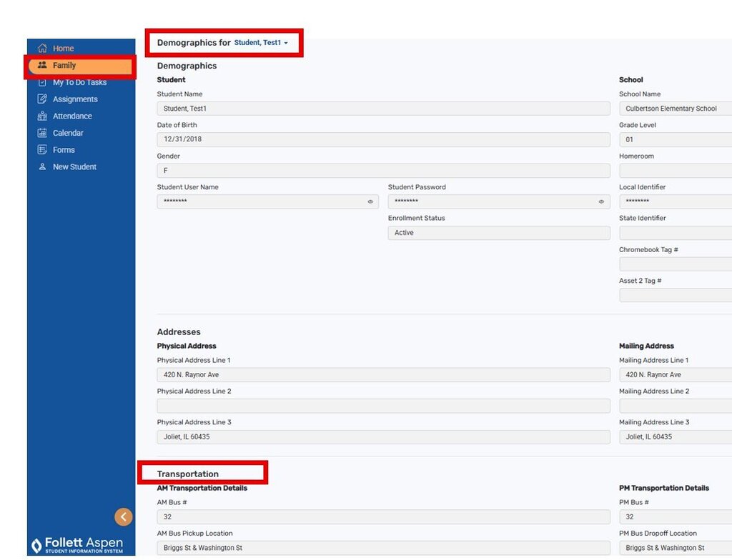Image resolution: width=732 pixels, height=560 pixels.
Task: Click the My To Do Tasks checklist icon
Action: [x=42, y=82]
